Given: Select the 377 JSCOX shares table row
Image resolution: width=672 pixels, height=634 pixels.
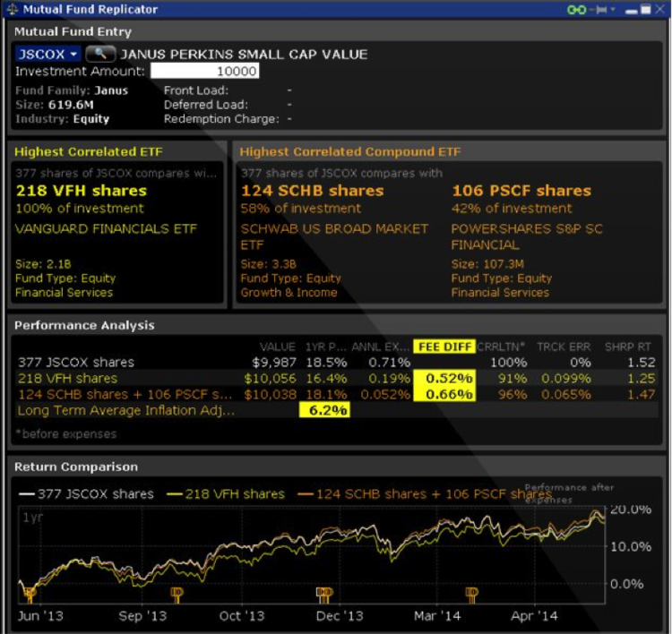Looking at the screenshot, I should [336, 363].
